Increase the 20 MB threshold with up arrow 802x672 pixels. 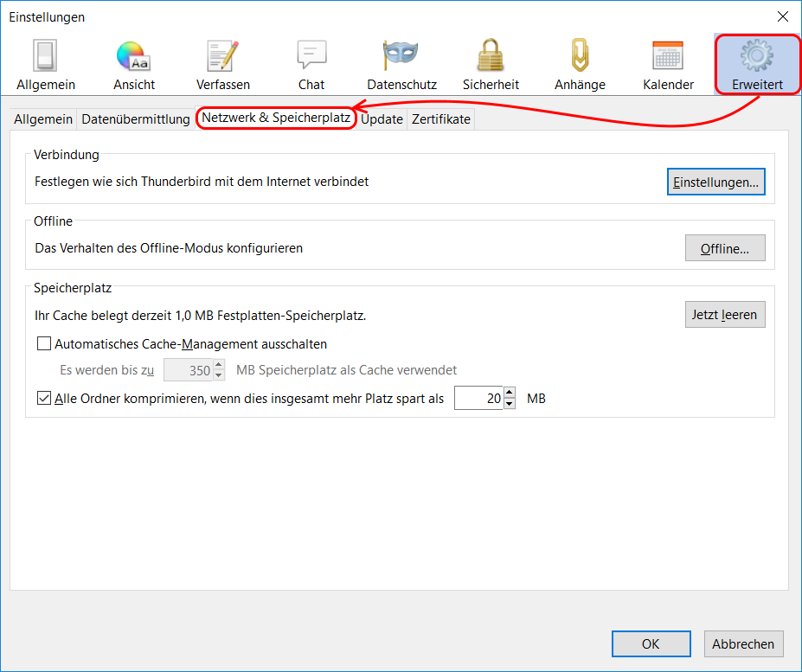click(509, 393)
